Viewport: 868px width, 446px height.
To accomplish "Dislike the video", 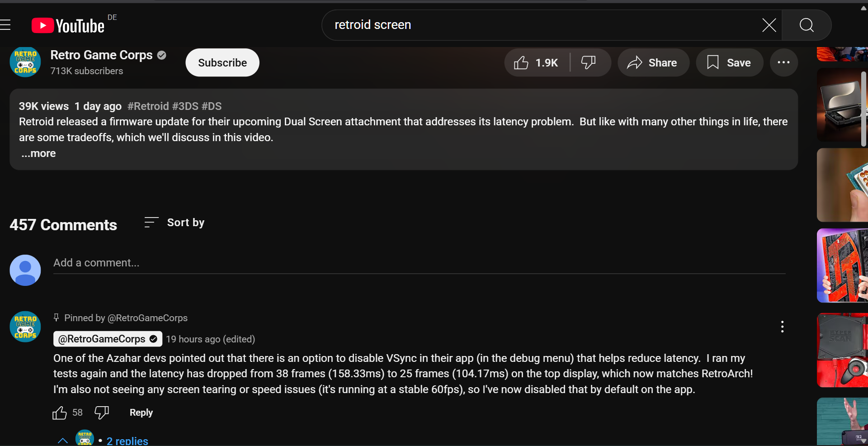I will click(589, 62).
